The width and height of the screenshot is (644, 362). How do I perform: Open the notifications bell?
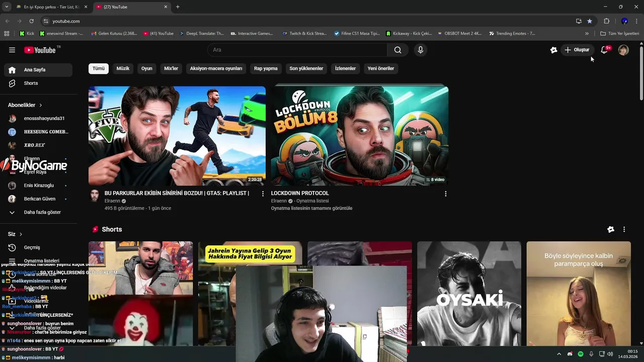pyautogui.click(x=605, y=50)
